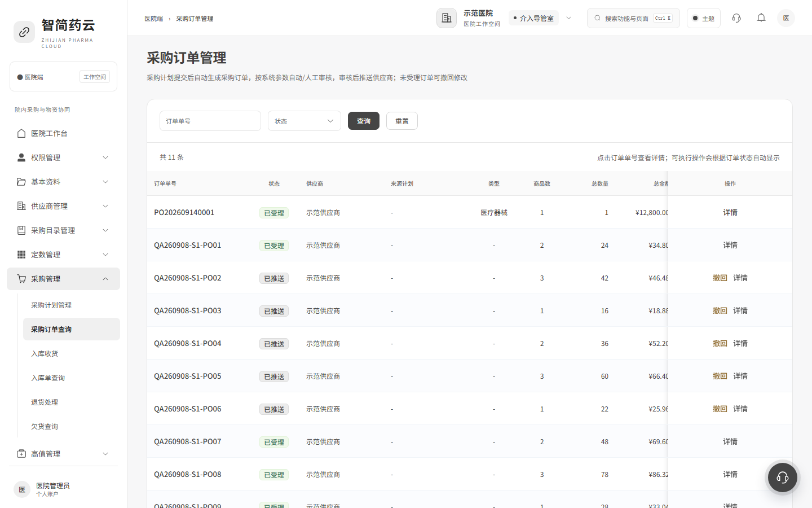Click the 医院管理员 avatar at sidebar bottom
Screen dimensions: 812x508
22,489
